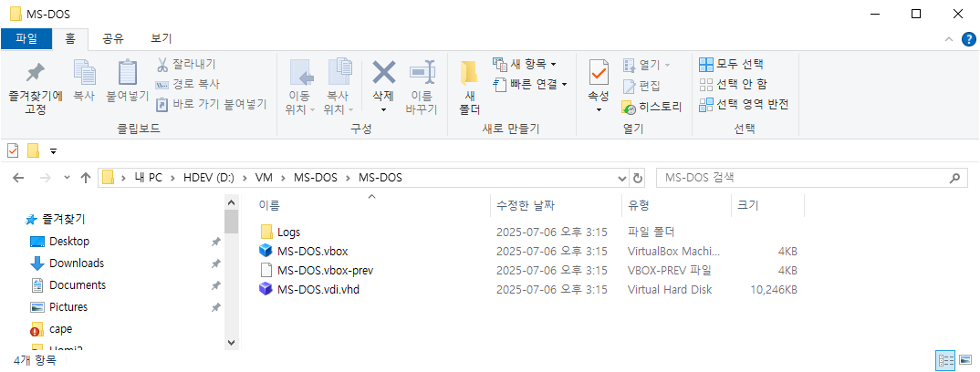Open Downloads in the navigation pane
980x372 pixels.
tap(77, 263)
